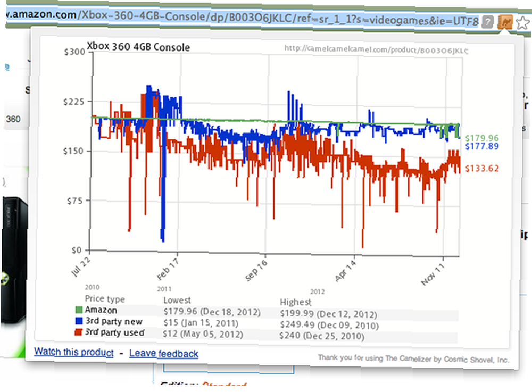Open the Watch this product link
532x392 pixels.
(x=73, y=352)
